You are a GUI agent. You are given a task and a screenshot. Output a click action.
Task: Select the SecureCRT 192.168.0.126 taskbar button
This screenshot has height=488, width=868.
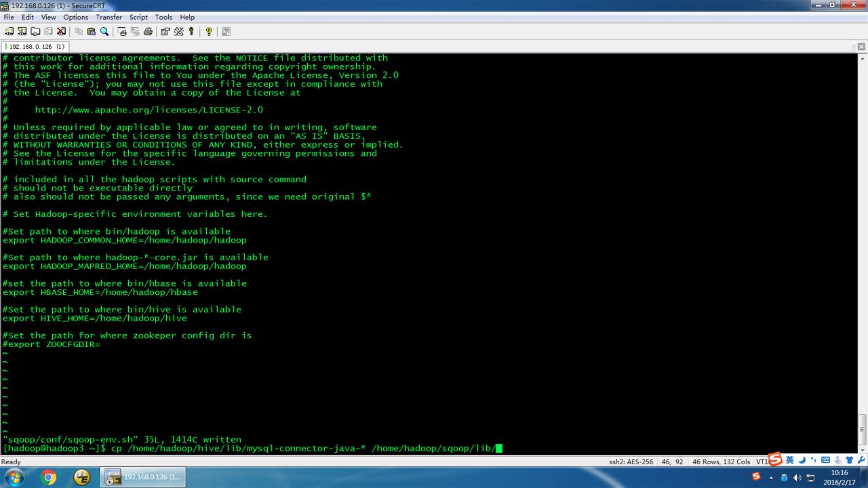(144, 477)
